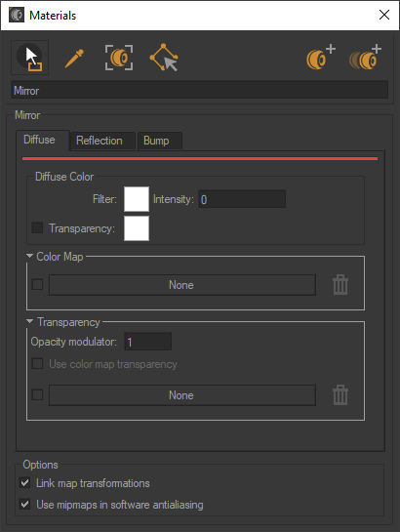Duplicate the current material

[x=366, y=57]
